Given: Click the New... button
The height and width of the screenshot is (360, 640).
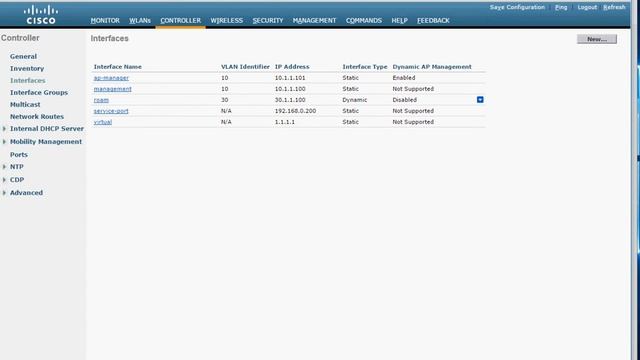Looking at the screenshot, I should 597,39.
